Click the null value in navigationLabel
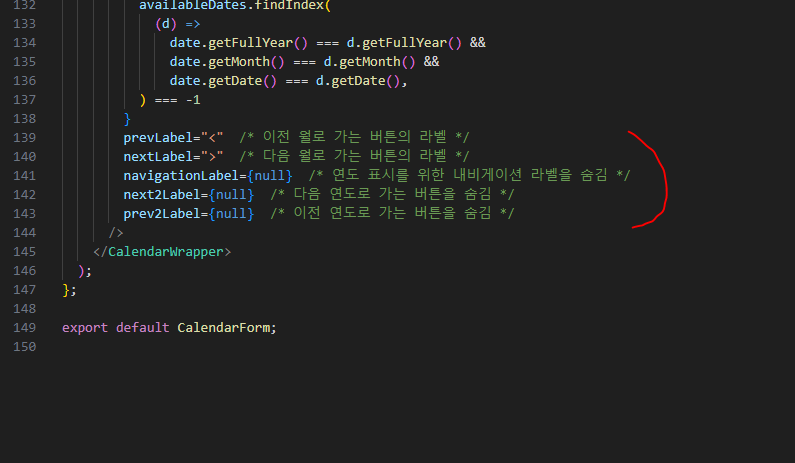 pos(270,175)
